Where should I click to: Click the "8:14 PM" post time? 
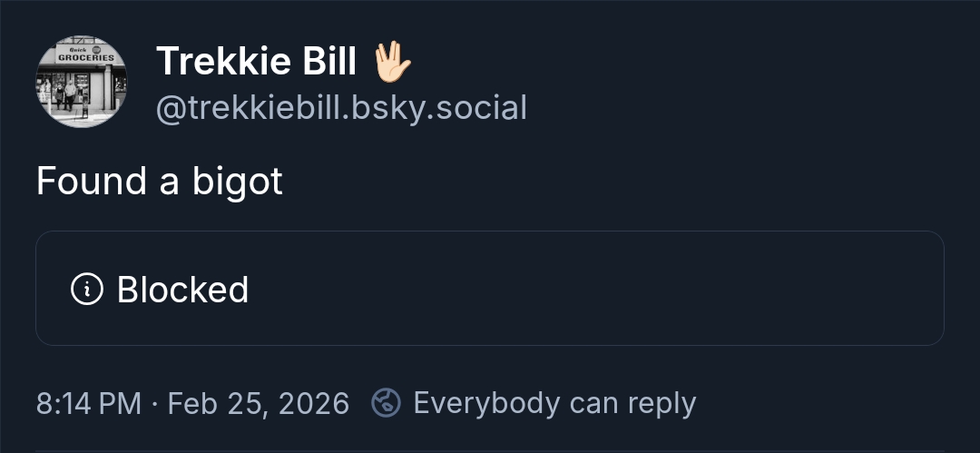(x=89, y=403)
